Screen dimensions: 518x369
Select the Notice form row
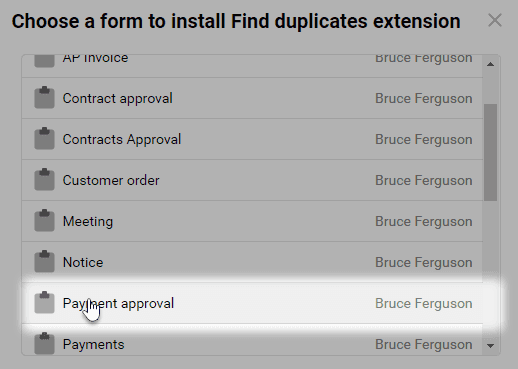point(252,262)
